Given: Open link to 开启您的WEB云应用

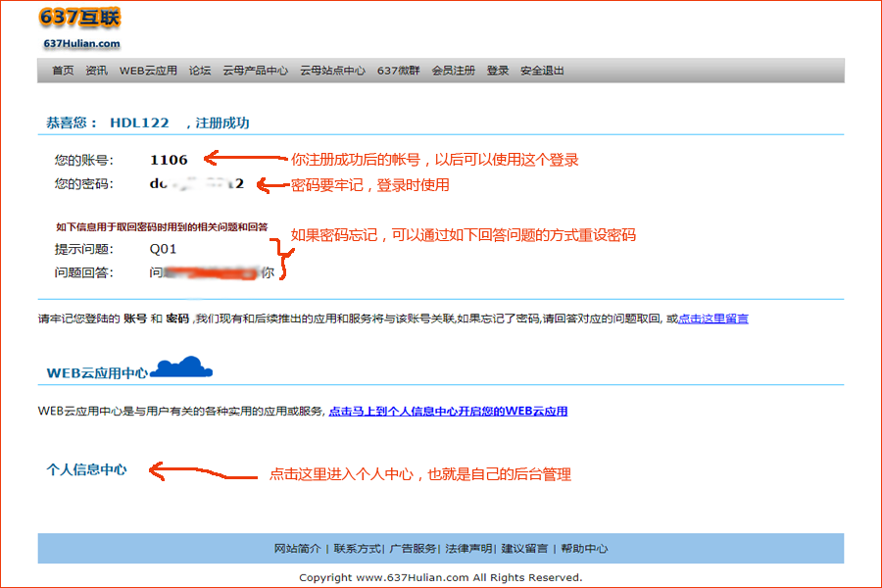Looking at the screenshot, I should click(448, 412).
